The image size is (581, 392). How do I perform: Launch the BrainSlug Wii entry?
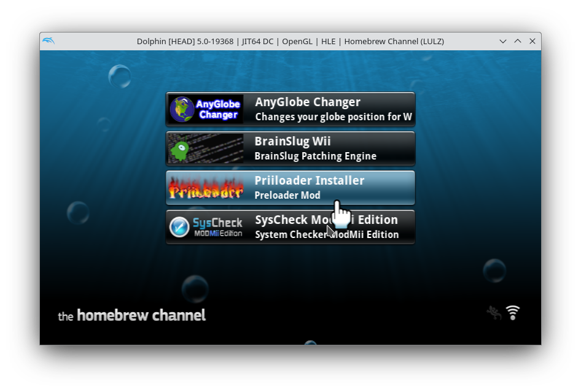[290, 148]
